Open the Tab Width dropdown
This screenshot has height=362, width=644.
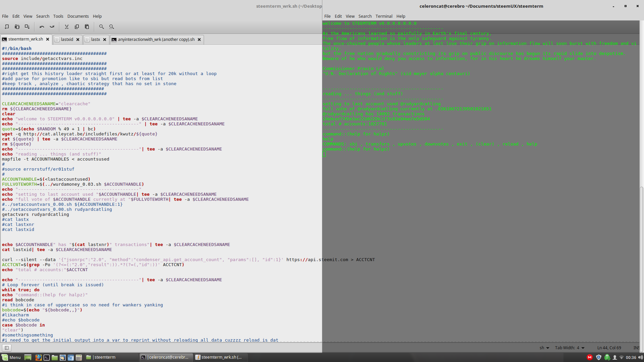[570, 348]
